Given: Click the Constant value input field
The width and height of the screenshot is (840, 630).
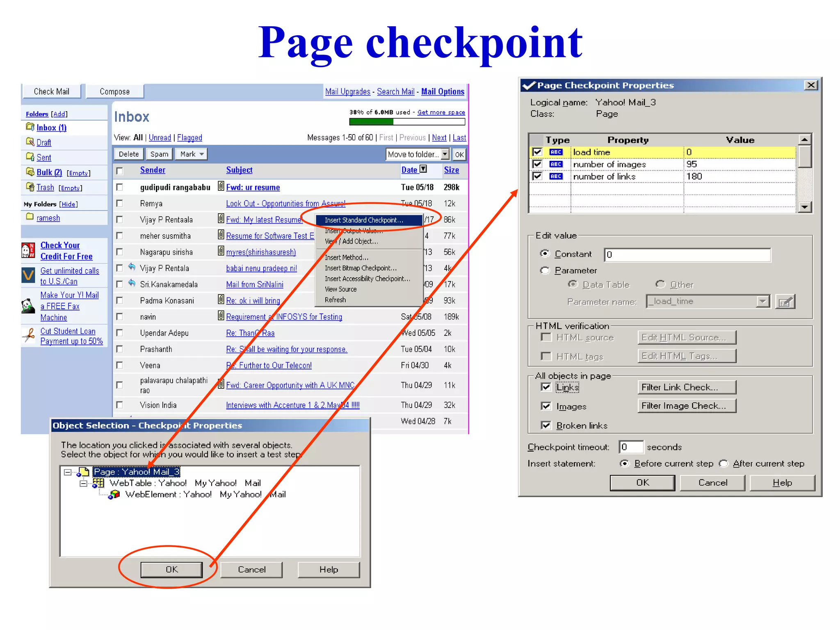Looking at the screenshot, I should 688,255.
